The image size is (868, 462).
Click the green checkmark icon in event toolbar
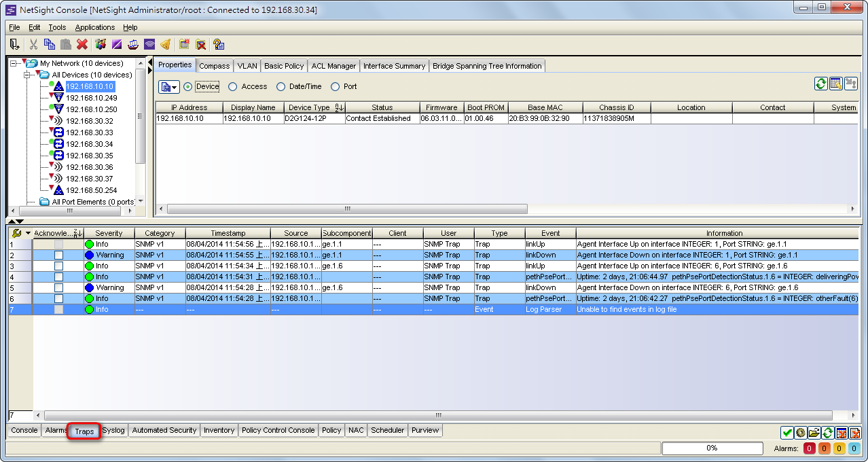point(787,433)
